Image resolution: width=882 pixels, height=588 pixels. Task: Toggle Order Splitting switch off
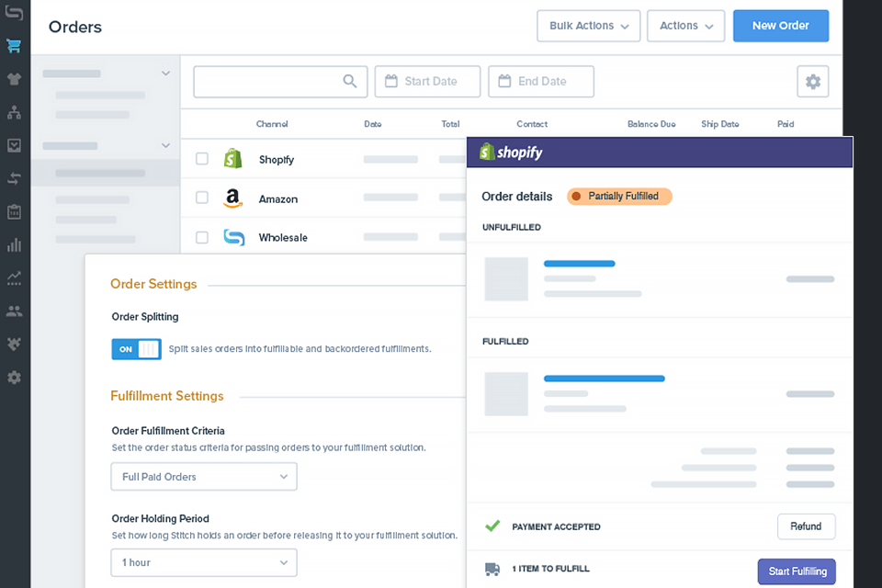136,349
